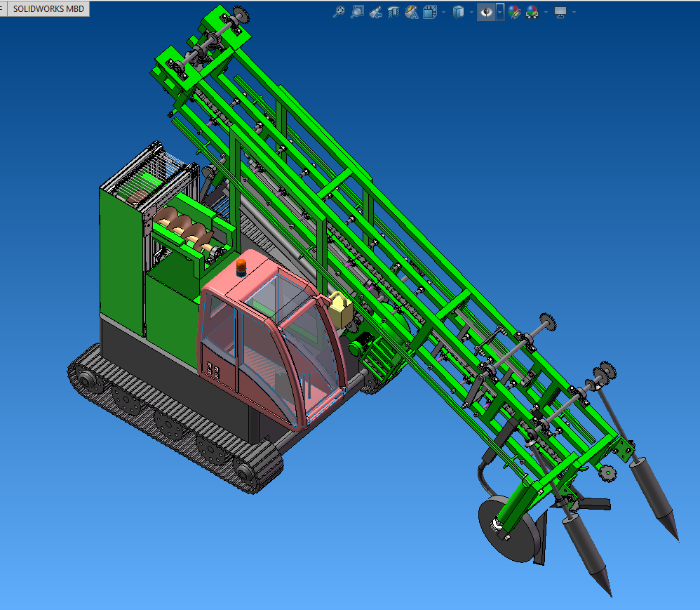Image resolution: width=700 pixels, height=610 pixels.
Task: Click the Display Style icon
Action: 459,12
